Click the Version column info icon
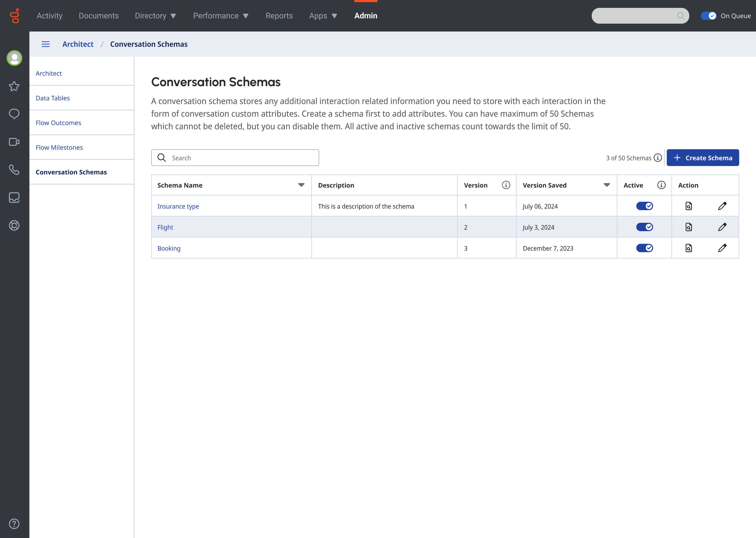The image size is (756, 538). coord(506,185)
